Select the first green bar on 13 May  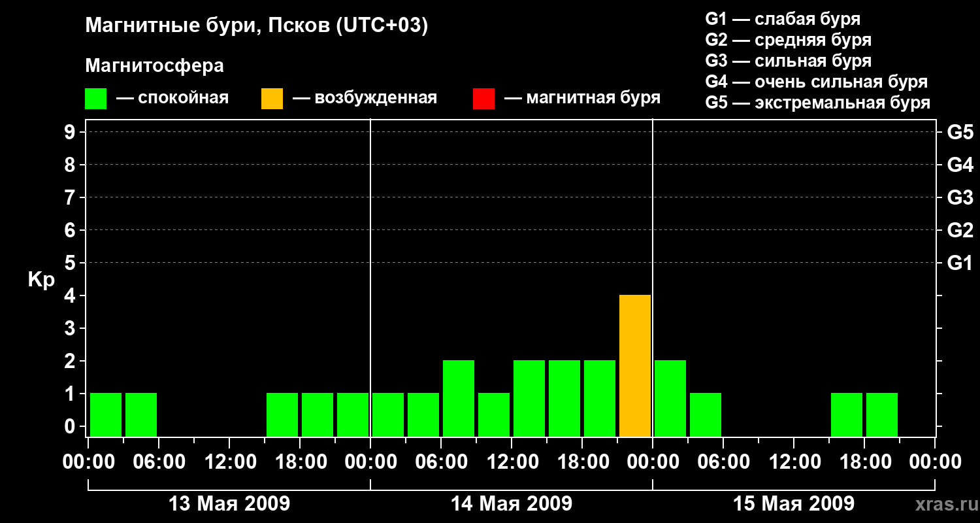[106, 414]
